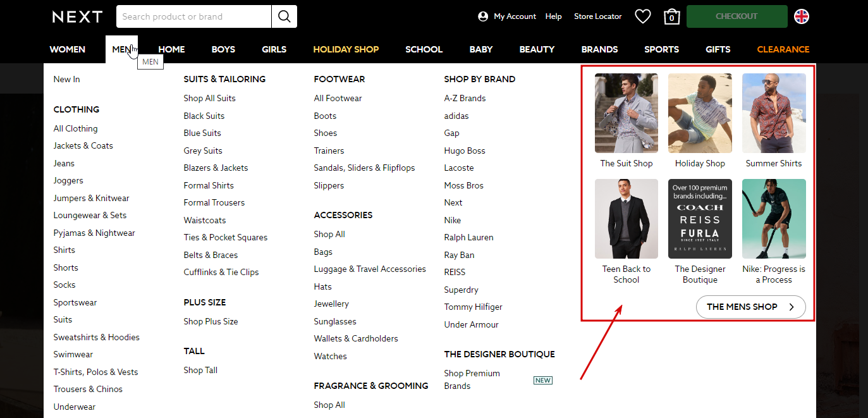Viewport: 868px width, 418px height.
Task: Click the search magnifying glass icon
Action: click(283, 16)
